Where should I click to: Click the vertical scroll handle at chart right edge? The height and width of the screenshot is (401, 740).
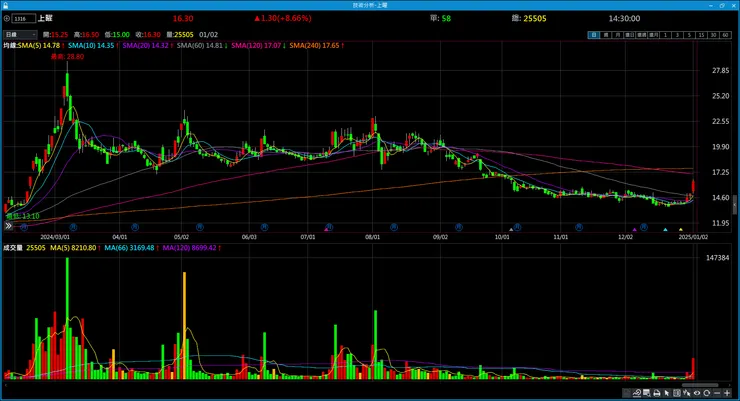[x=734, y=205]
